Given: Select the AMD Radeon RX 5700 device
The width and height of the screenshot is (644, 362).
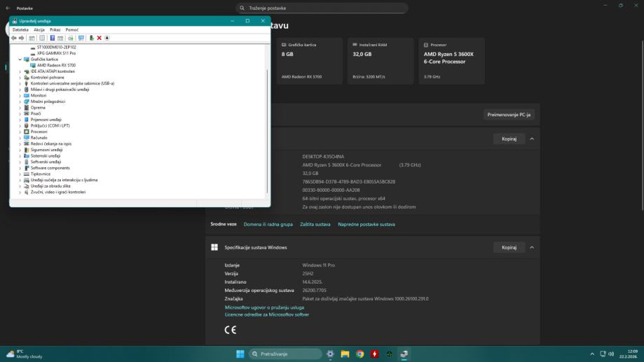Looking at the screenshot, I should tap(52, 65).
